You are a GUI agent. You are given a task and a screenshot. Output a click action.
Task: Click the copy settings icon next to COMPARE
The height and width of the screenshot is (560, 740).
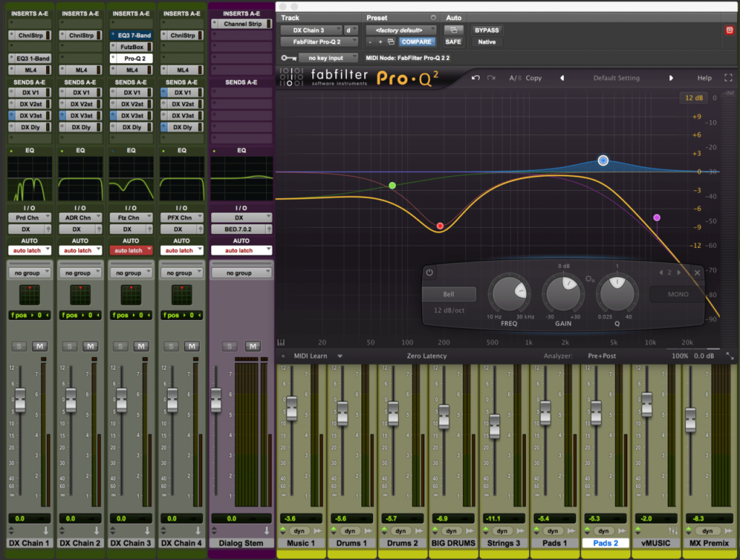(391, 42)
